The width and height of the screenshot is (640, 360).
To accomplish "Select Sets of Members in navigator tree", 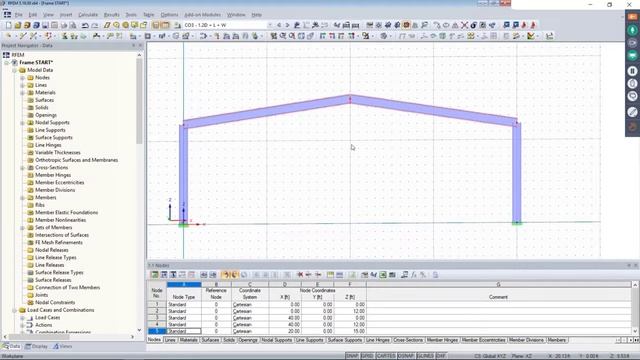I will pyautogui.click(x=53, y=228).
